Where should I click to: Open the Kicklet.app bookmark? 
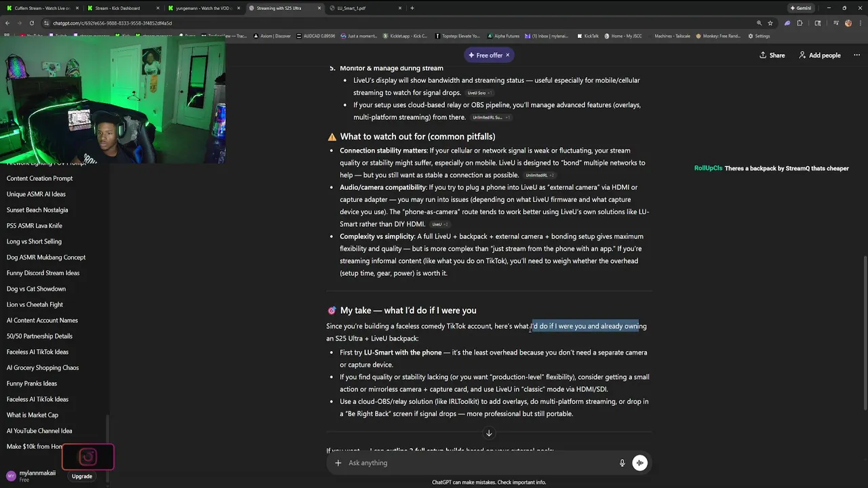click(406, 36)
